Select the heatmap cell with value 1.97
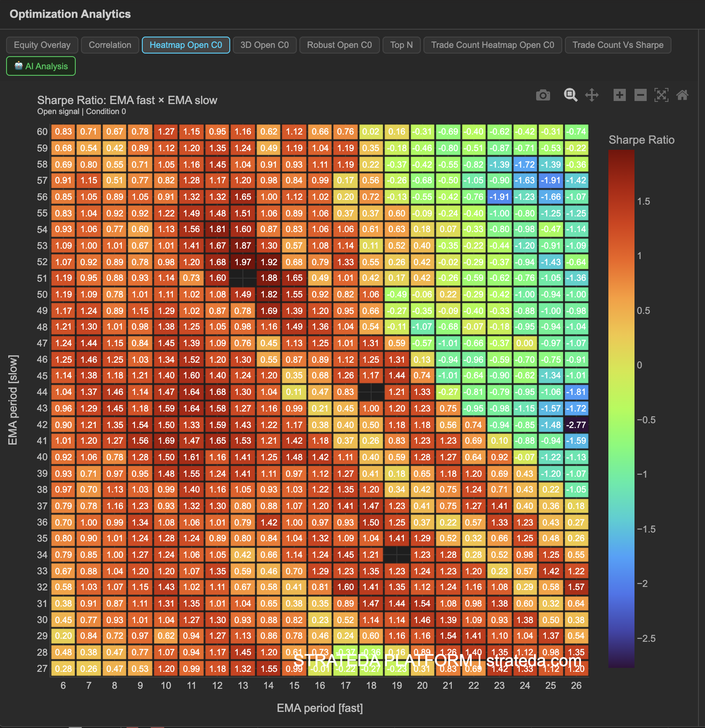 pos(243,262)
